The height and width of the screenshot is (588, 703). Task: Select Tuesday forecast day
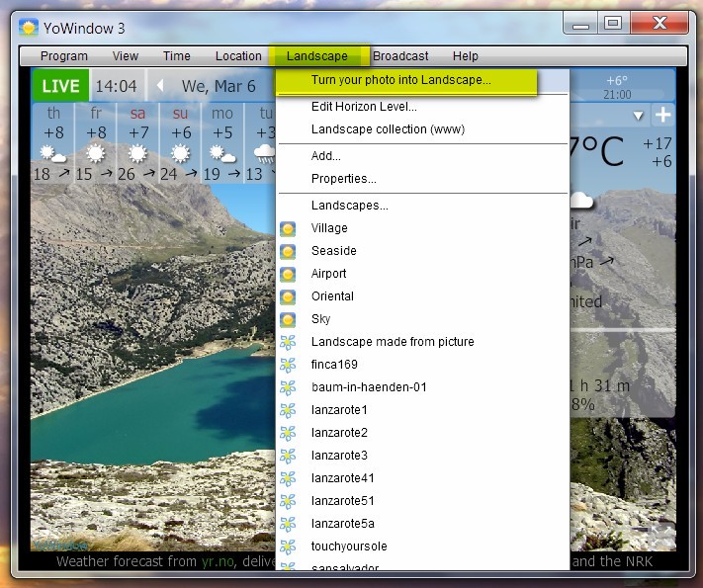pyautogui.click(x=260, y=143)
